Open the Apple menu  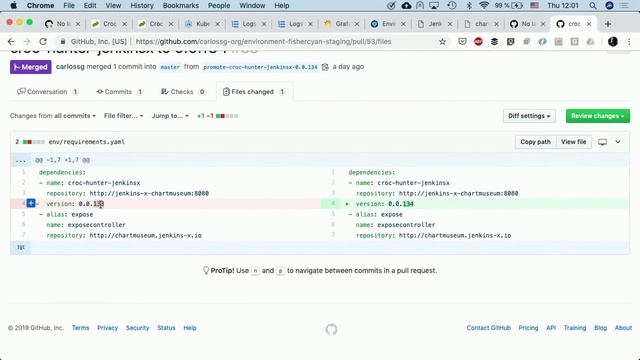pyautogui.click(x=13, y=5)
